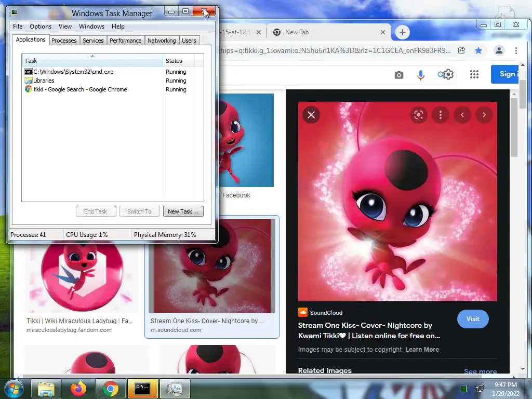Switch to Chrome in the taskbar
Screen dimensions: 532x399
point(111,389)
